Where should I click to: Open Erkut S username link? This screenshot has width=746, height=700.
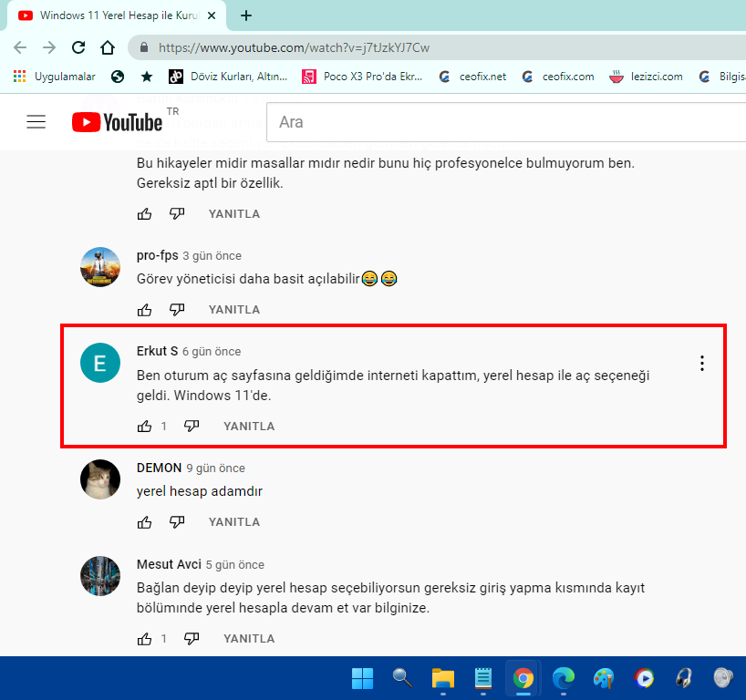click(157, 351)
